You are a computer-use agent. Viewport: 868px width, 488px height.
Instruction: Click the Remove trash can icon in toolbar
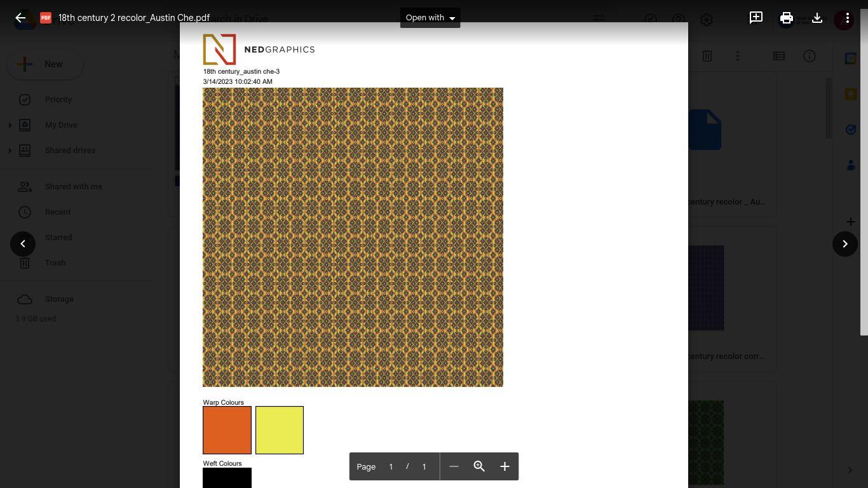707,56
